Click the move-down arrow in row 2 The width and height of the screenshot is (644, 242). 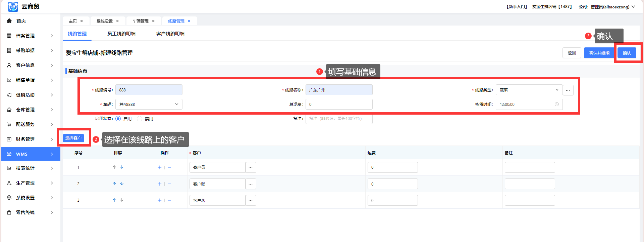coord(122,184)
